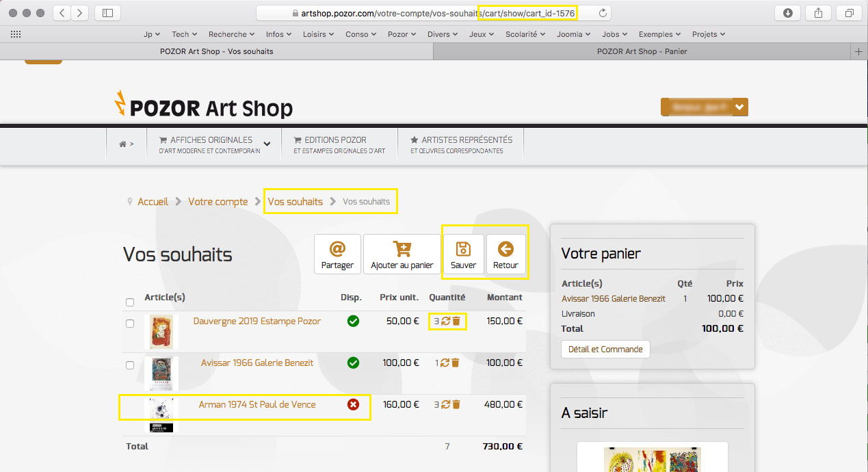Delete Dauvergne 2019 Estampe Pozor item
Screen dimensions: 868x472
pos(456,321)
